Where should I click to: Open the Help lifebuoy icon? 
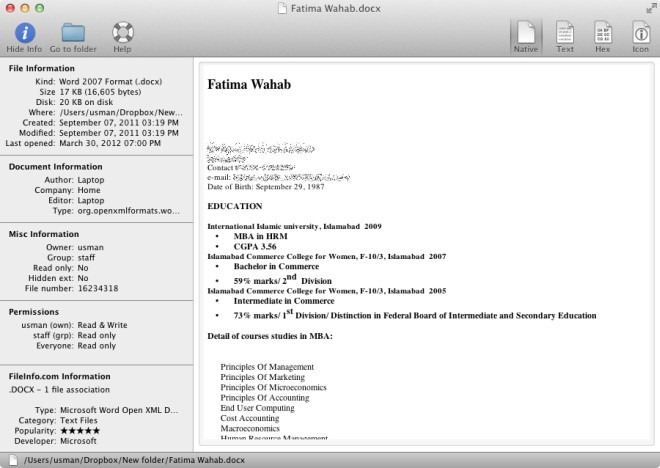pos(123,33)
